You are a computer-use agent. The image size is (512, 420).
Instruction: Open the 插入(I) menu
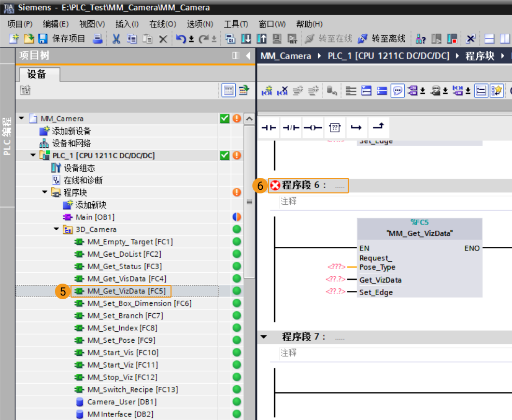point(127,24)
